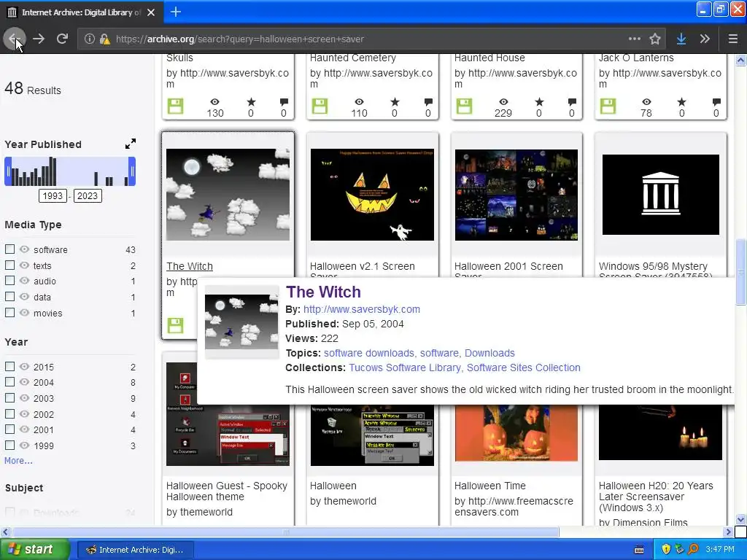
Task: Click the 1993 start year field
Action: (x=53, y=195)
